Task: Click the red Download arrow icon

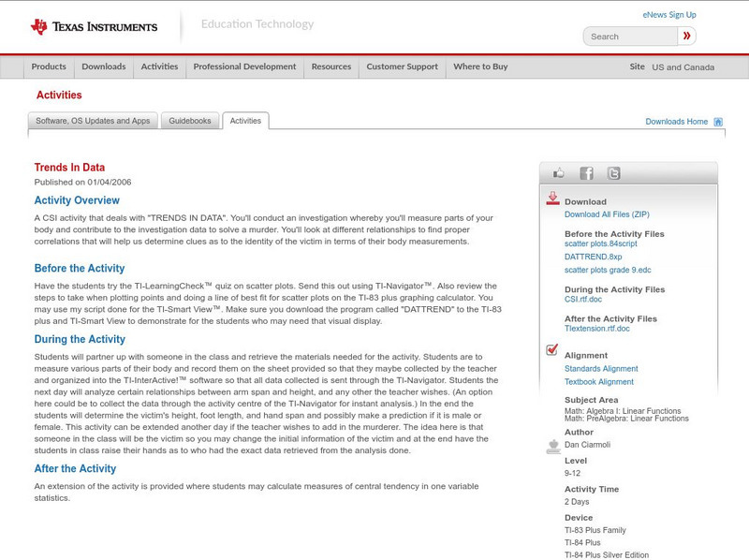Action: (x=552, y=199)
